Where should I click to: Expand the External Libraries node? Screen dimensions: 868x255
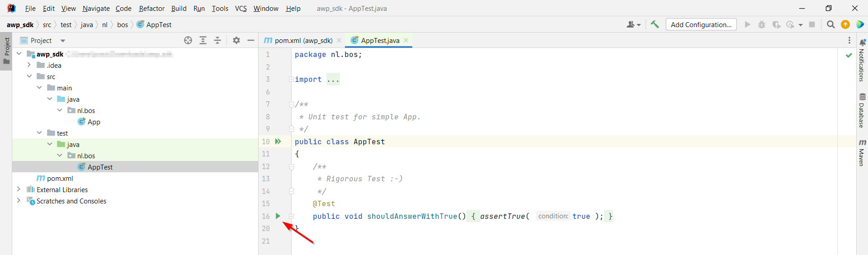[19, 189]
